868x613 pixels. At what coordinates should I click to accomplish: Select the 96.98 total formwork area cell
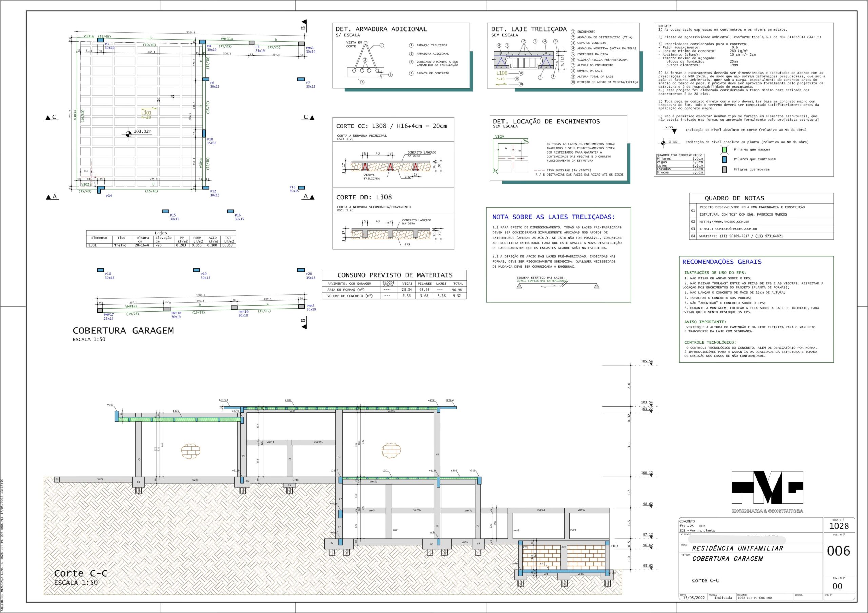coord(457,290)
